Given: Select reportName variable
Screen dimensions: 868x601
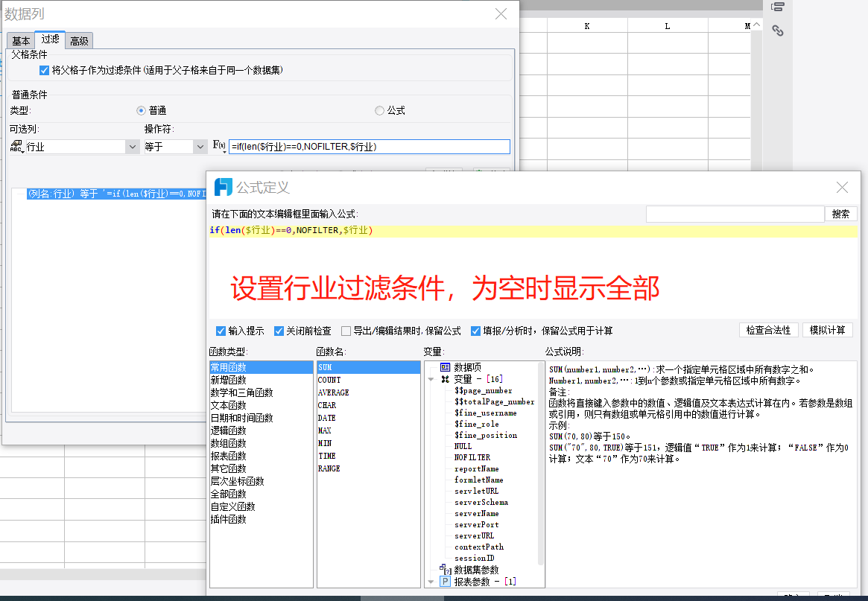Looking at the screenshot, I should (477, 468).
